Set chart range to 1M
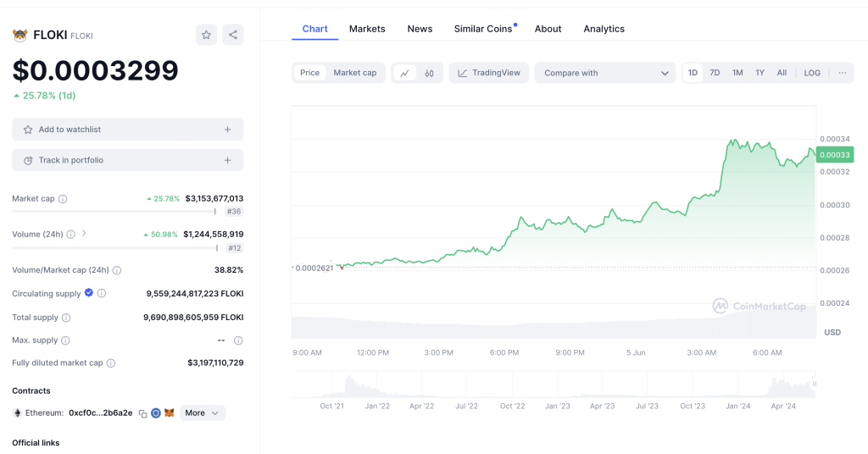This screenshot has height=454, width=868. pos(737,73)
